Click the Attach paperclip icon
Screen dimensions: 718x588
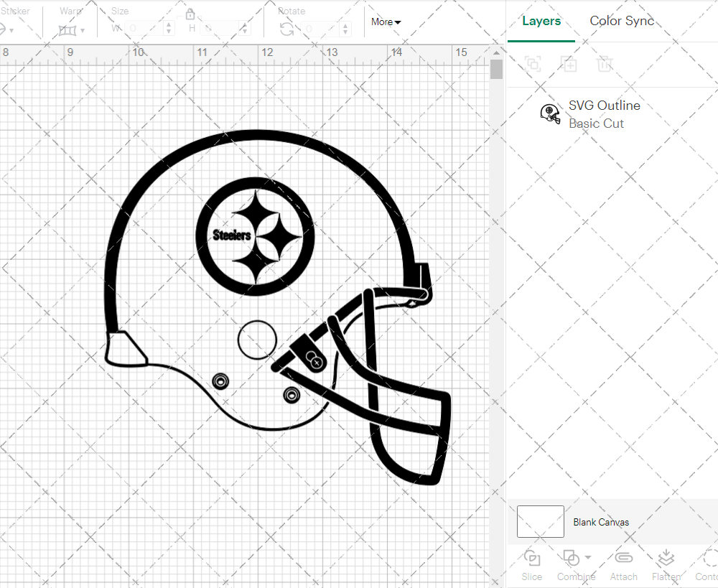click(623, 558)
